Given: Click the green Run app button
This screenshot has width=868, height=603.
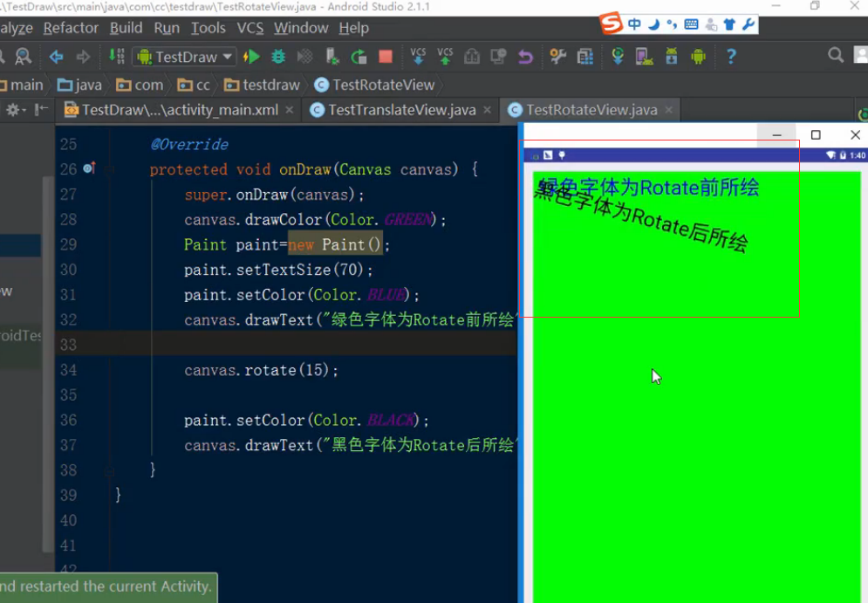Looking at the screenshot, I should pos(252,57).
